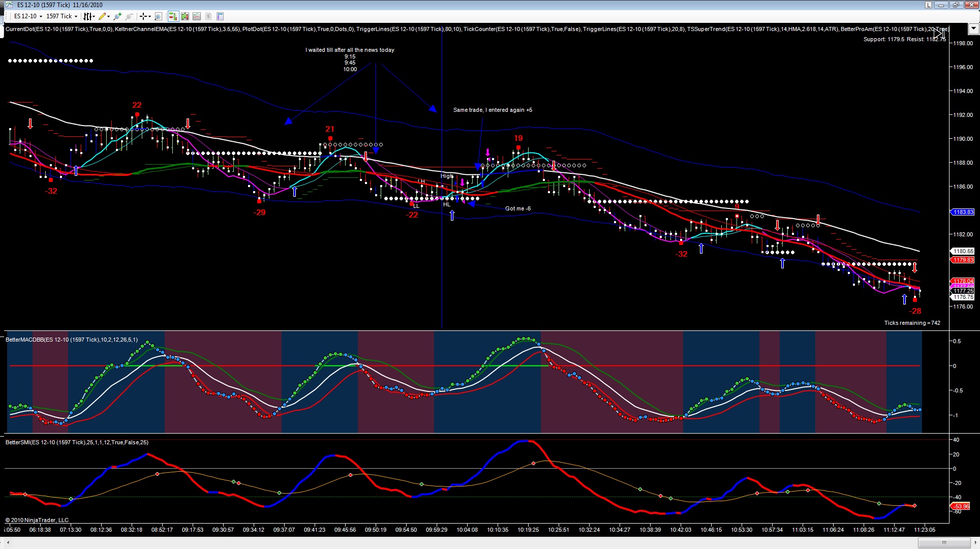This screenshot has height=549, width=980.
Task: Click the zoom out magnifier icon
Action: (129, 16)
